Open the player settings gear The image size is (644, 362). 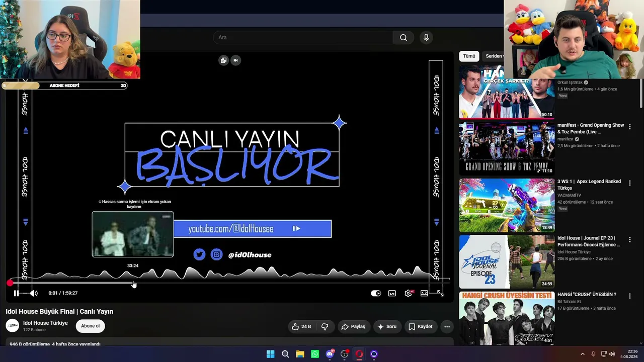408,293
